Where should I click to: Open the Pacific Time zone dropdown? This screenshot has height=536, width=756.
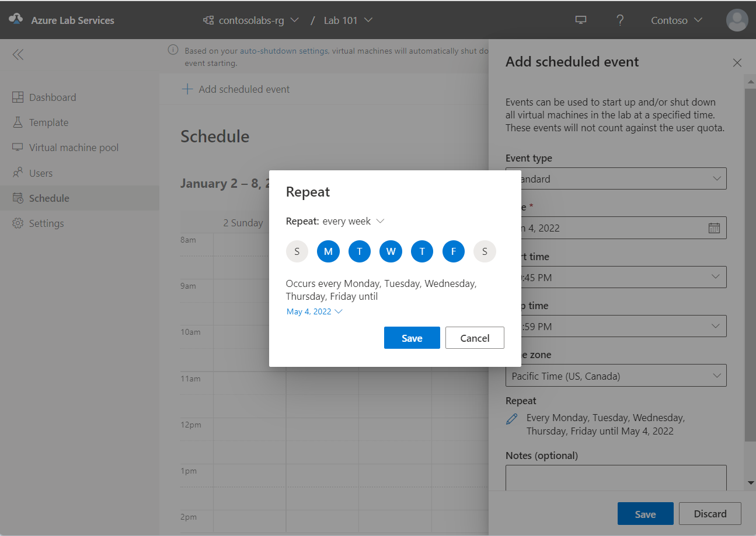click(616, 376)
